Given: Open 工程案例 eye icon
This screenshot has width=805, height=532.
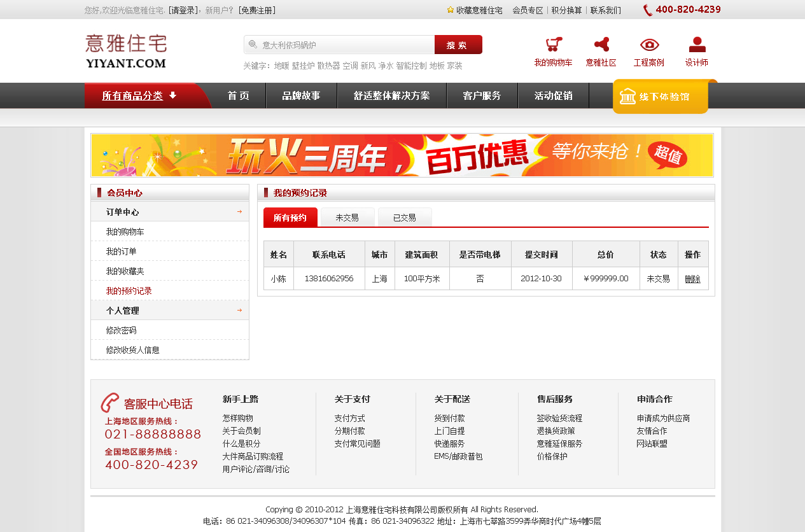Looking at the screenshot, I should click(x=649, y=45).
